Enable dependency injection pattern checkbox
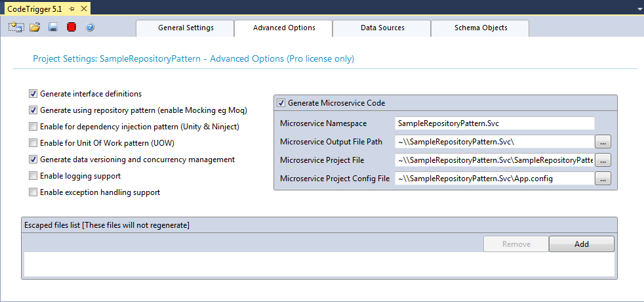 point(33,127)
